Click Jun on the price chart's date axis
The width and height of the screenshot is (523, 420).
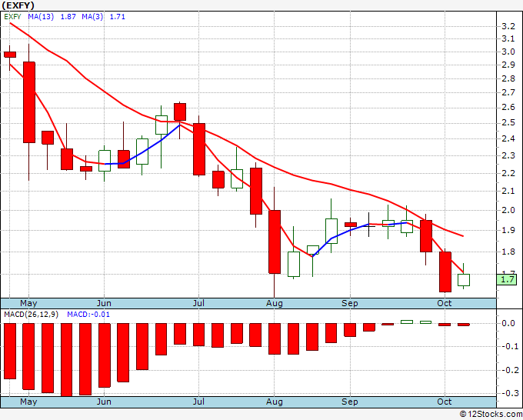(104, 303)
